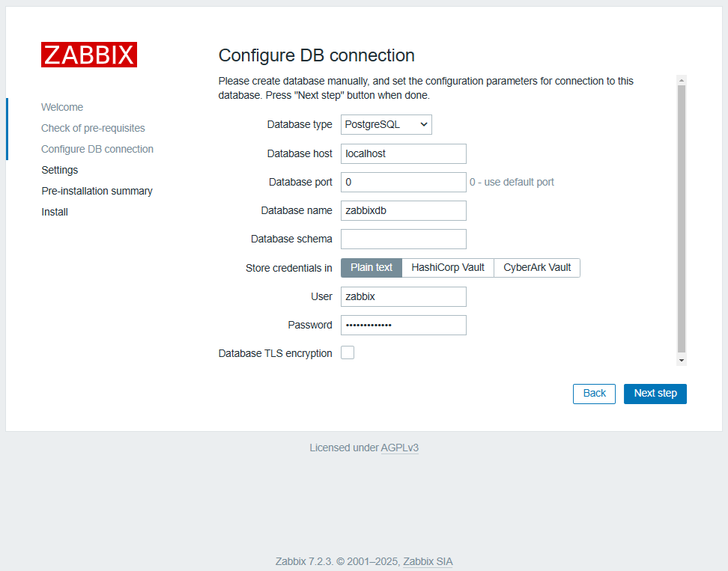Click the Password input field

click(404, 325)
